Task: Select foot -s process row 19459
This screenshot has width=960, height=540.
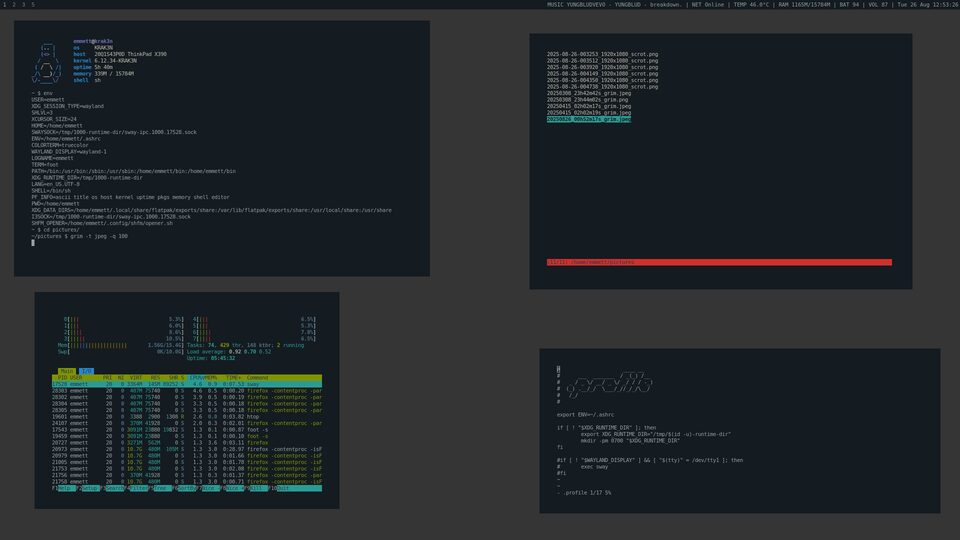Action: (187, 437)
